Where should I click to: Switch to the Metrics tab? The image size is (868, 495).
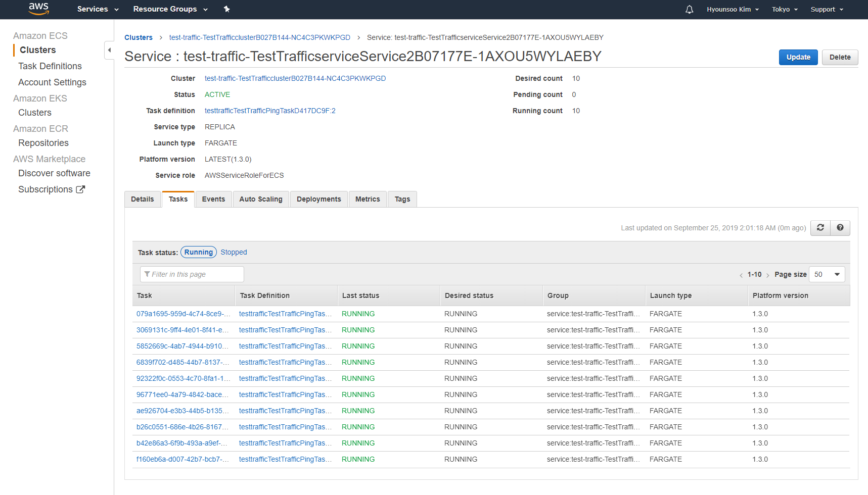(x=368, y=199)
